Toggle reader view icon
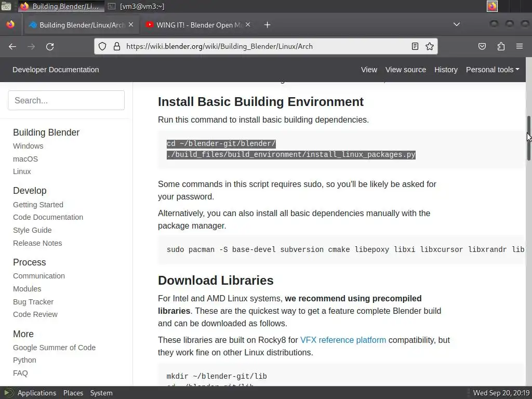This screenshot has width=532, height=399. (415, 46)
